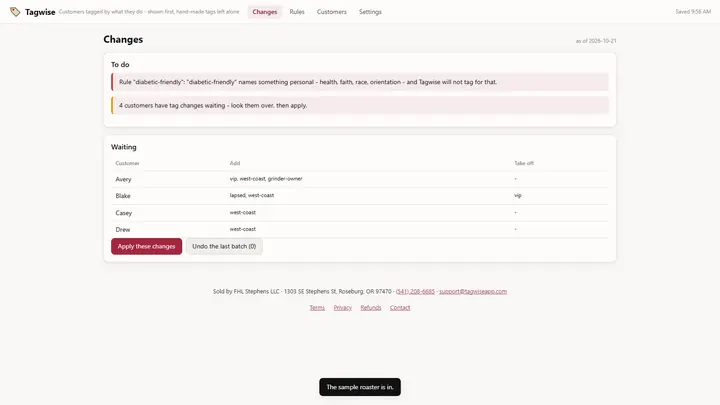This screenshot has width=720, height=405.
Task: Click Avery's added tags vip, west-coast, grinder-owner
Action: (266, 179)
